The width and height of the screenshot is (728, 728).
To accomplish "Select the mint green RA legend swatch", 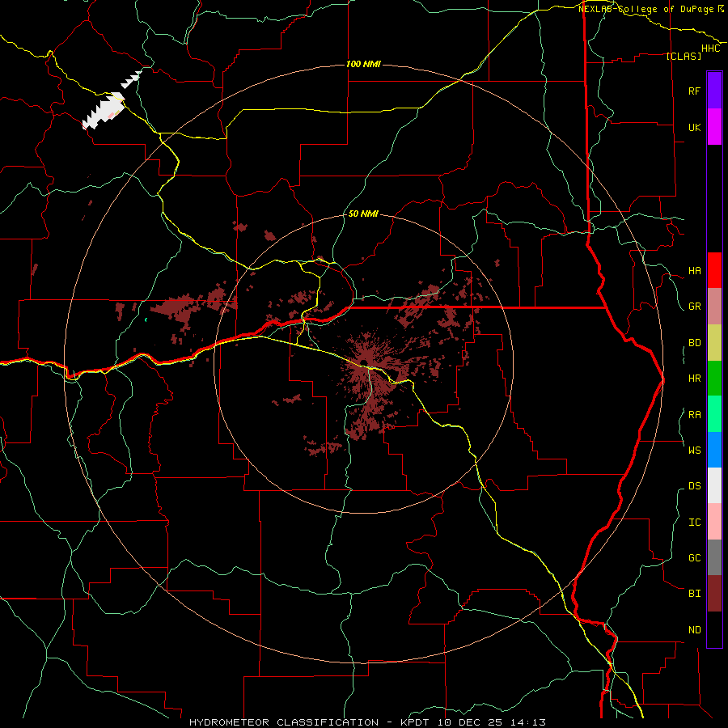I will click(x=714, y=414).
